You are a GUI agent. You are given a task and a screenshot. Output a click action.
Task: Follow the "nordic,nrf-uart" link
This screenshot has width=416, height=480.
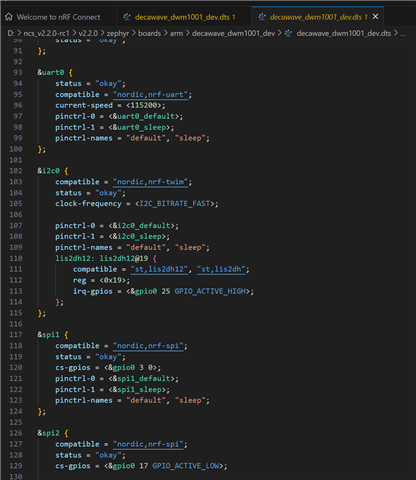(x=150, y=95)
